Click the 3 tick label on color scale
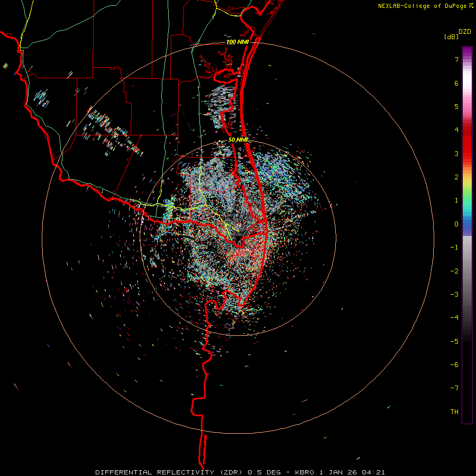 coord(456,153)
